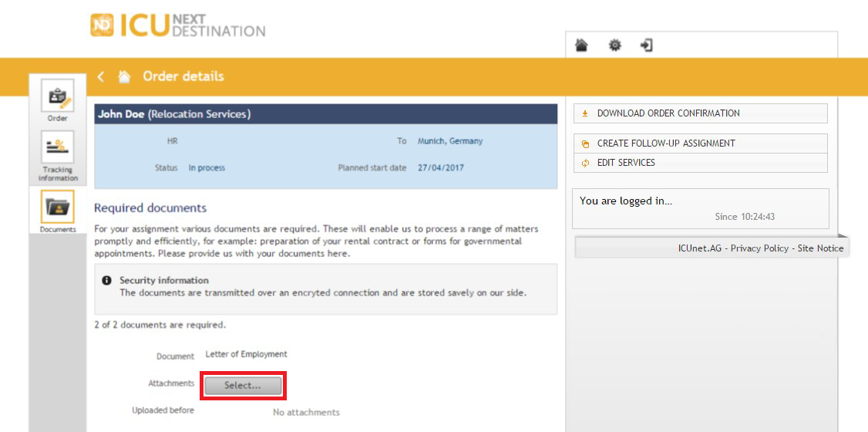The width and height of the screenshot is (868, 432).
Task: Click the ICUnet.AG footer link
Action: coord(700,248)
